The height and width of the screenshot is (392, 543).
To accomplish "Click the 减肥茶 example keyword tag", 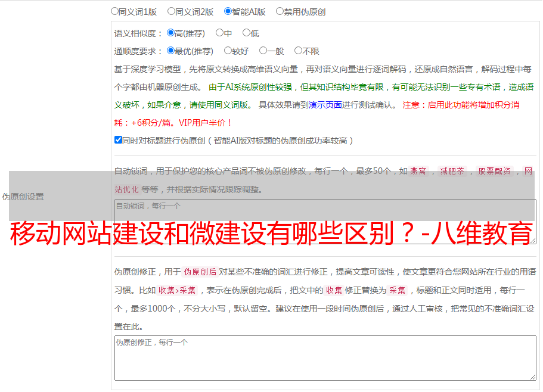I will point(452,171).
